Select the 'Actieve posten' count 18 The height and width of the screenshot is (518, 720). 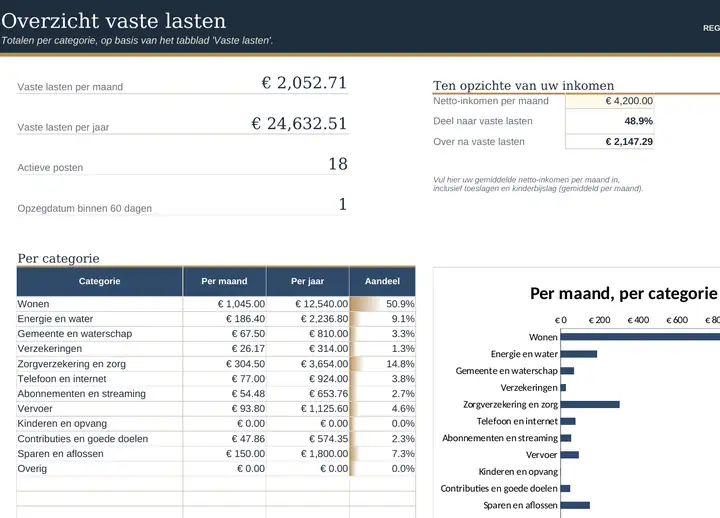coord(338,164)
